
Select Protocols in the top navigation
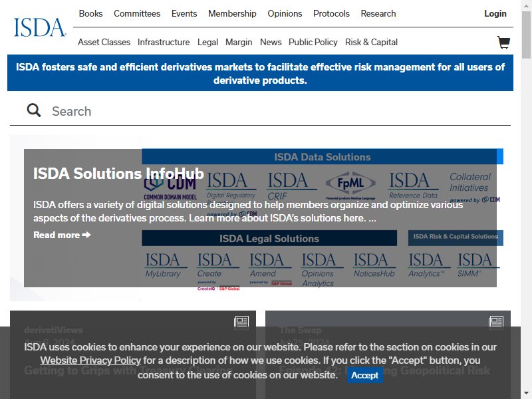(x=331, y=13)
